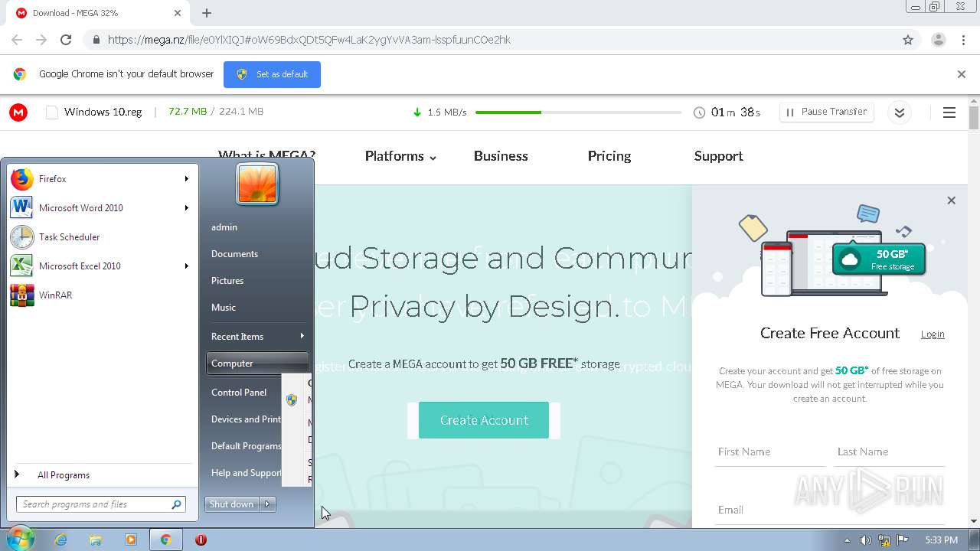This screenshot has height=551, width=980.
Task: Expand the Recent Items submenu
Action: tap(256, 337)
